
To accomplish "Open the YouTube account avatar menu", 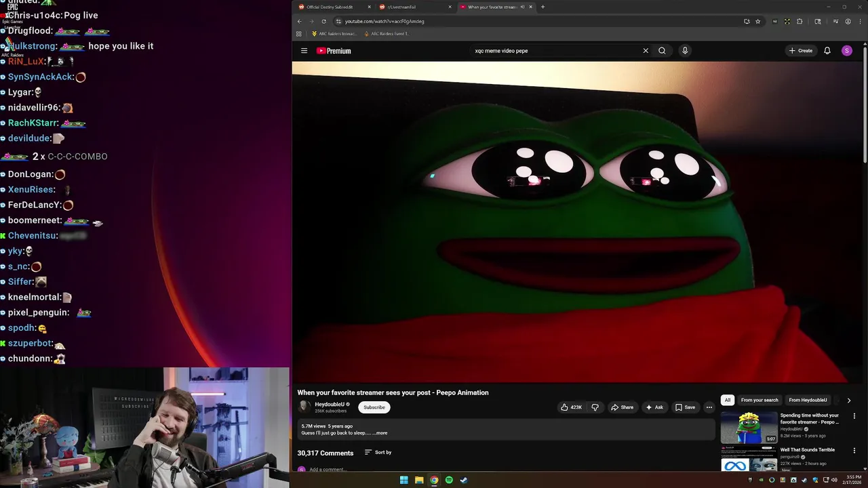I will point(847,51).
